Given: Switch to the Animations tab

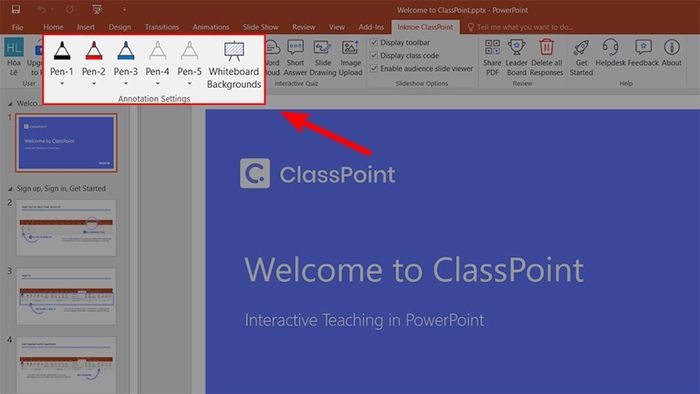Looking at the screenshot, I should coord(211,27).
